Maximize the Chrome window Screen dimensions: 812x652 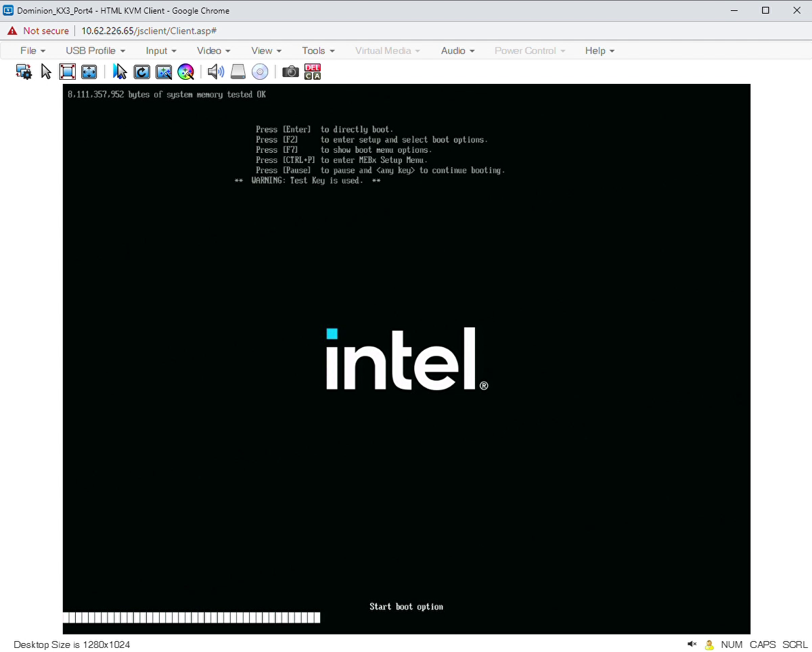click(765, 10)
